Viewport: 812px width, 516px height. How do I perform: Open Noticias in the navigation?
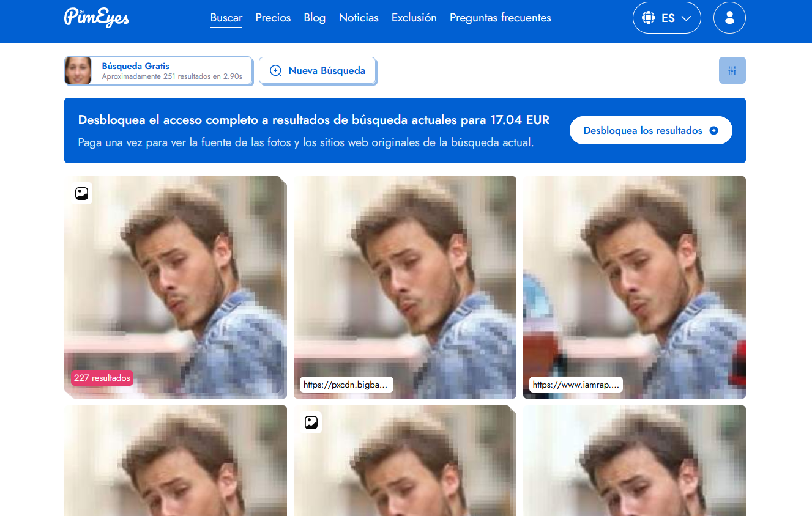click(x=359, y=18)
